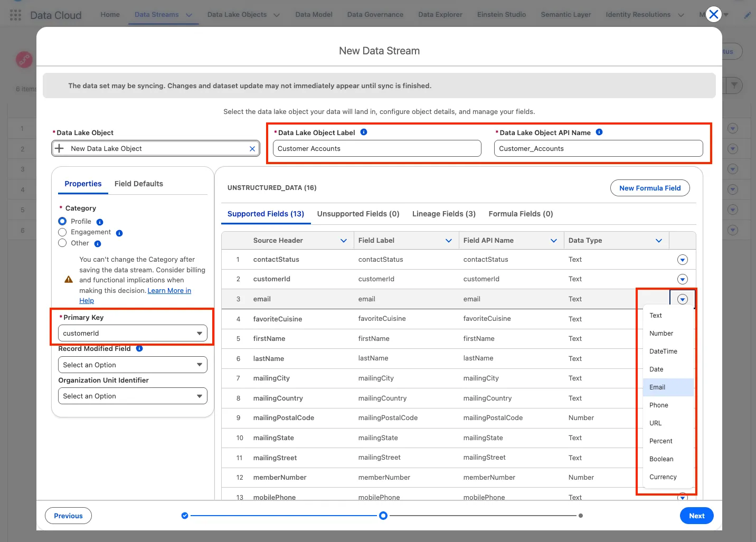The image size is (756, 542).
Task: Open row actions arrow for contactStatus field
Action: 682,260
